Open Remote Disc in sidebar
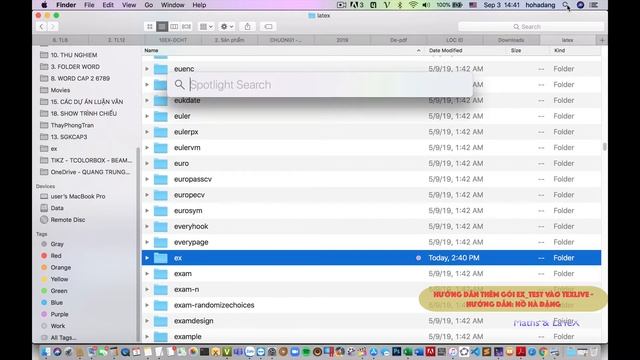Image resolution: width=640 pixels, height=360 pixels. [x=68, y=220]
